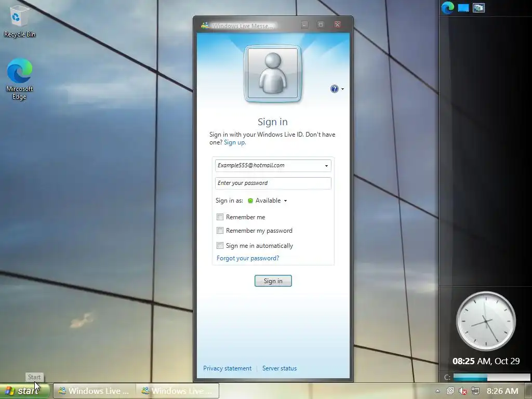Click the Edge icon in the sidebar
This screenshot has height=399, width=532.
pyautogui.click(x=447, y=8)
